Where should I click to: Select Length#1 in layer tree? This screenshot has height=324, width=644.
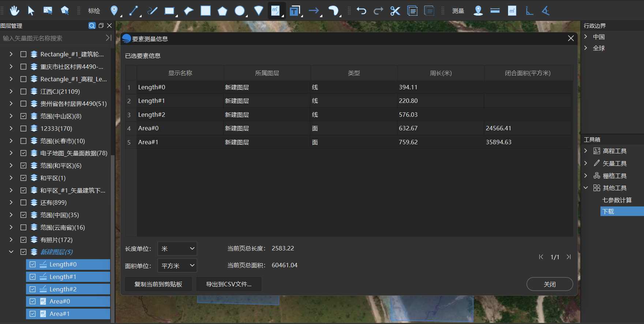click(68, 277)
